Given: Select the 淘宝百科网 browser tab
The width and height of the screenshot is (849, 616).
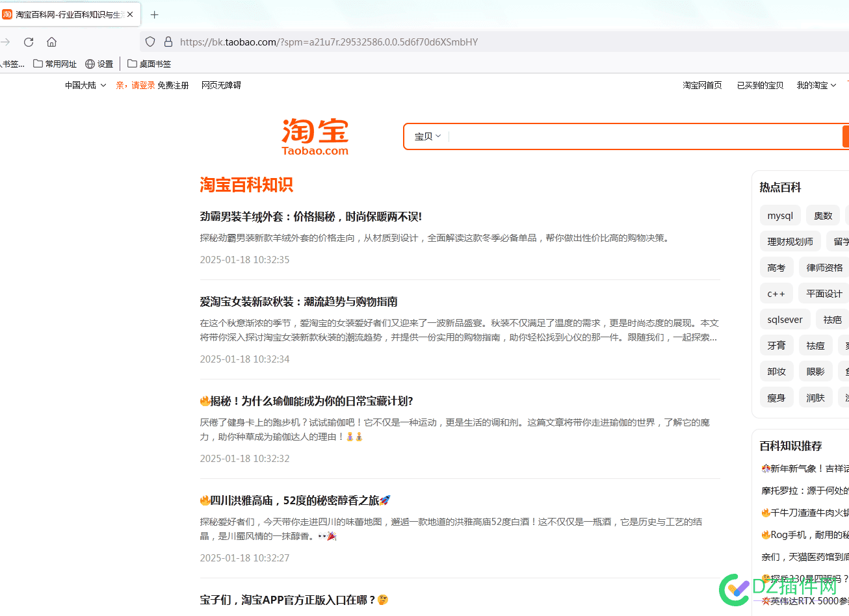Looking at the screenshot, I should [x=68, y=14].
